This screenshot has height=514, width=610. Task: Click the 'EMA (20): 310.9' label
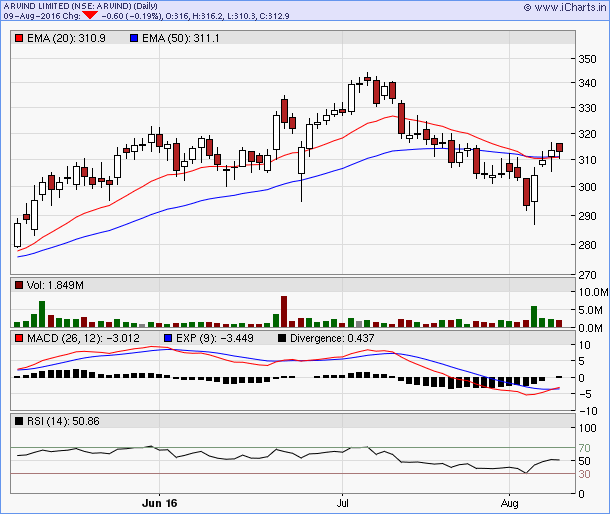[x=66, y=39]
